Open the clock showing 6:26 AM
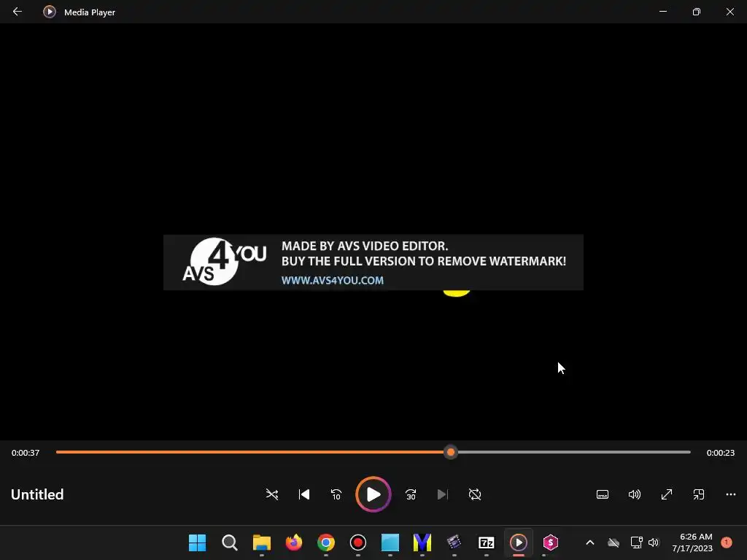747x560 pixels. coord(692,542)
